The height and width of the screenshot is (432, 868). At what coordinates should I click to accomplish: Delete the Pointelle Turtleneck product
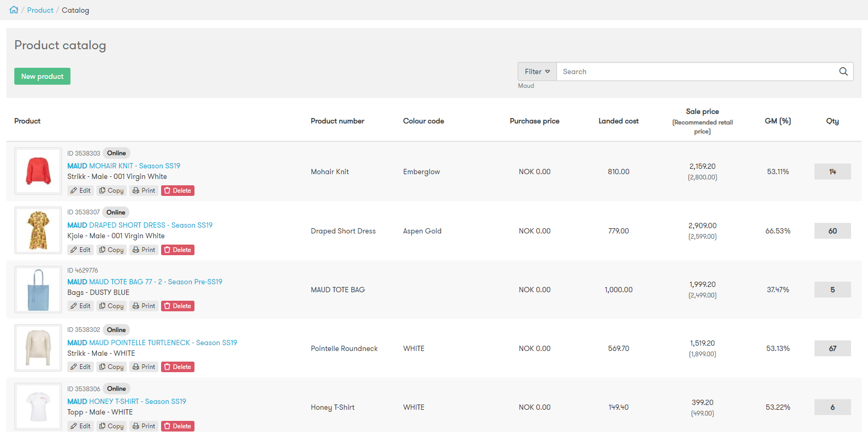click(178, 367)
